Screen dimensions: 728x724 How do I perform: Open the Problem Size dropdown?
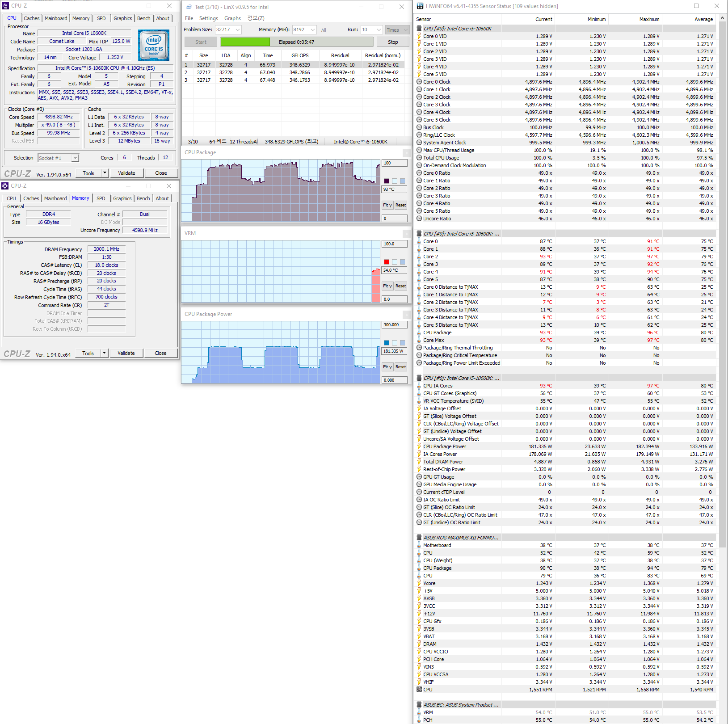tap(238, 30)
